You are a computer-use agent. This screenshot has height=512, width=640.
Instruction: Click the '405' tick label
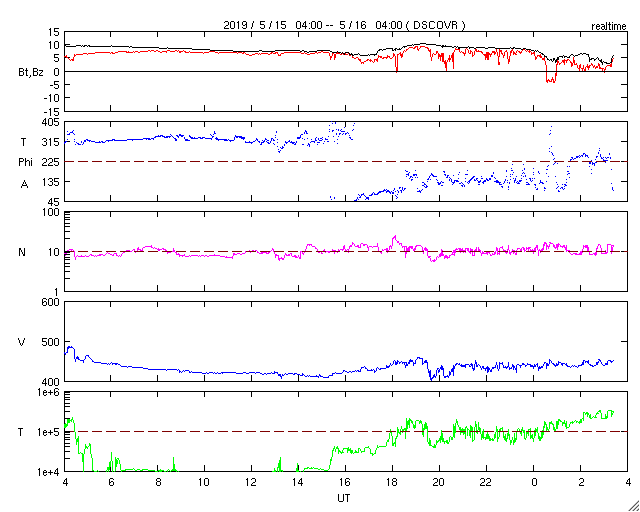tap(51, 122)
